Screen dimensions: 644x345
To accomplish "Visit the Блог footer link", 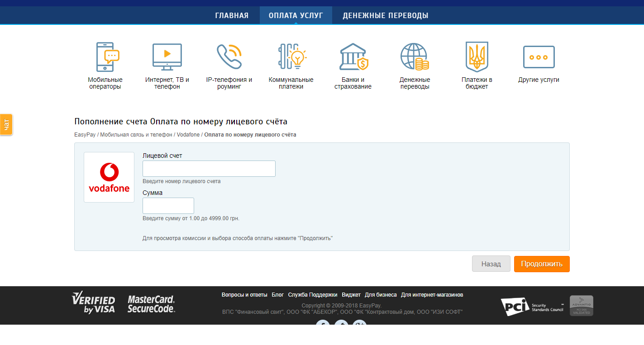I will pyautogui.click(x=278, y=295).
